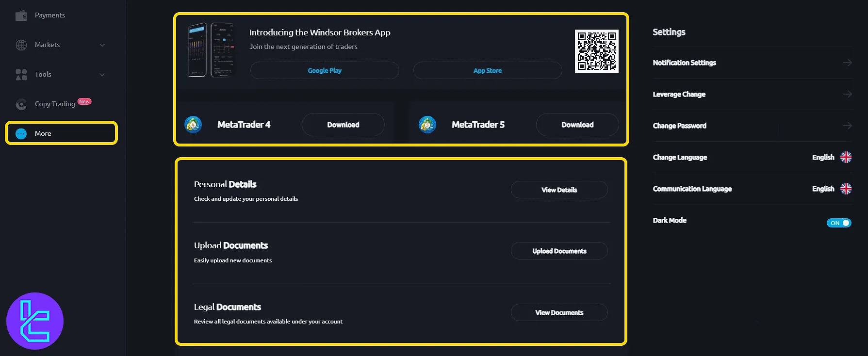The height and width of the screenshot is (356, 868).
Task: Click the Personal Details heading
Action: point(225,184)
